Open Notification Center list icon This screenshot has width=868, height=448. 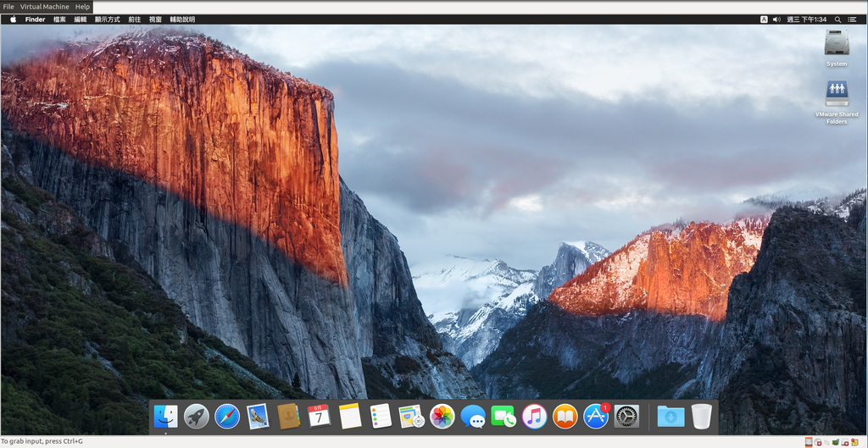pyautogui.click(x=853, y=19)
